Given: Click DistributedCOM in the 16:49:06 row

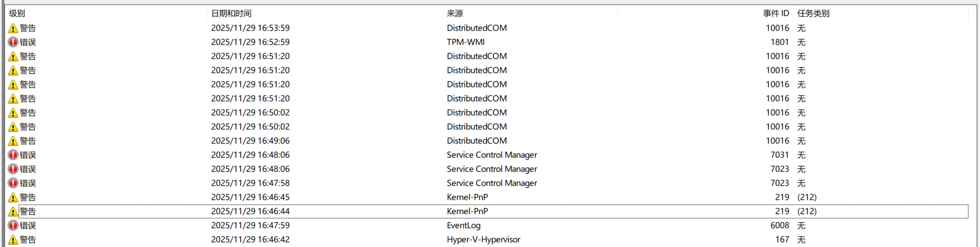Looking at the screenshot, I should click(x=477, y=141).
